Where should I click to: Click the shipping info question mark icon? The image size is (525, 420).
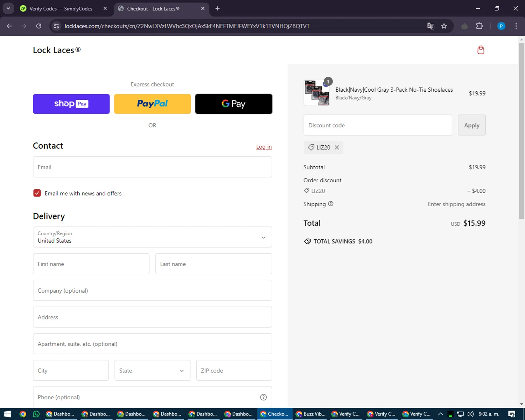331,204
